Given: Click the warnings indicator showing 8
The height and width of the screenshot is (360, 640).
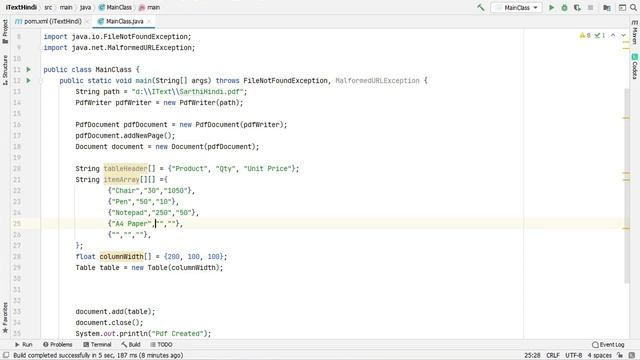Looking at the screenshot, I should (x=585, y=36).
